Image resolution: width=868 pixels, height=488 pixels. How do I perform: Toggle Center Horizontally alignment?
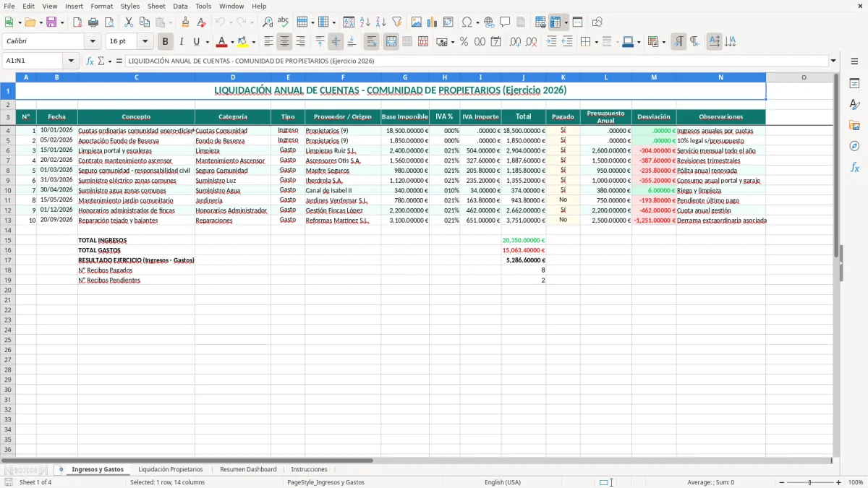pos(284,42)
